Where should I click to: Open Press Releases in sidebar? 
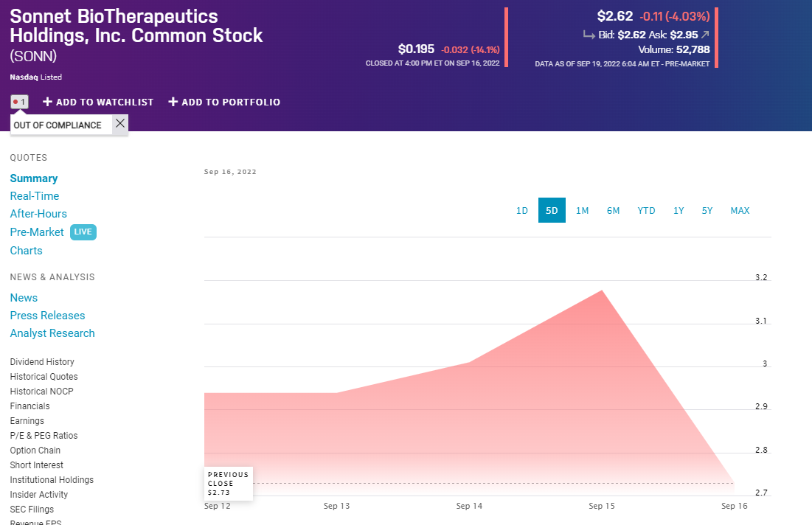(47, 316)
